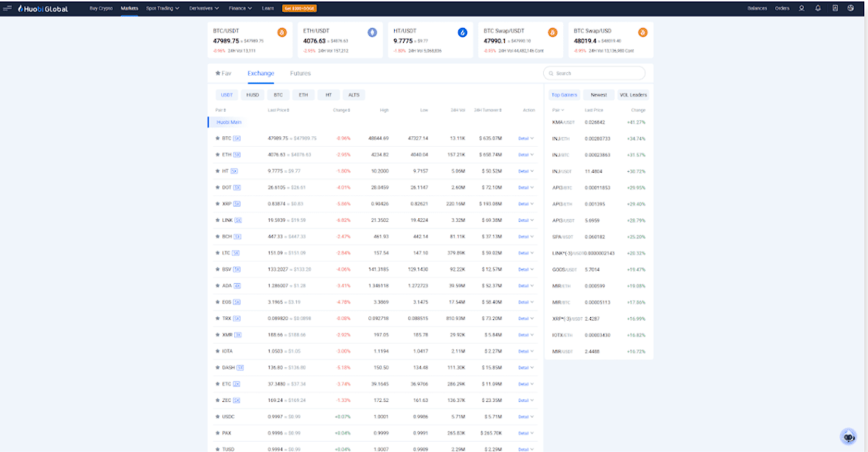The height and width of the screenshot is (452, 868).
Task: Expand the Spot Trading menu
Action: [x=163, y=8]
